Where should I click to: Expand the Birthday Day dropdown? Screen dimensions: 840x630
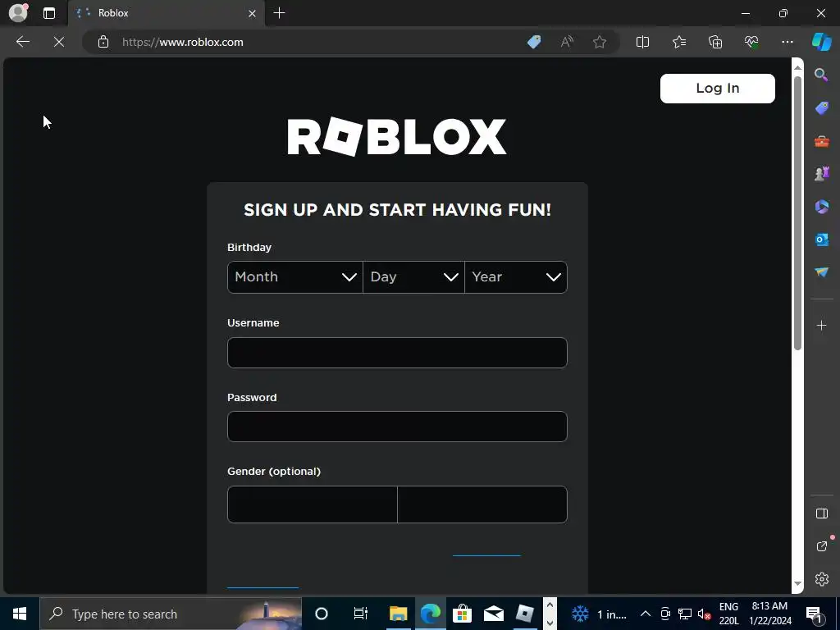click(x=413, y=277)
